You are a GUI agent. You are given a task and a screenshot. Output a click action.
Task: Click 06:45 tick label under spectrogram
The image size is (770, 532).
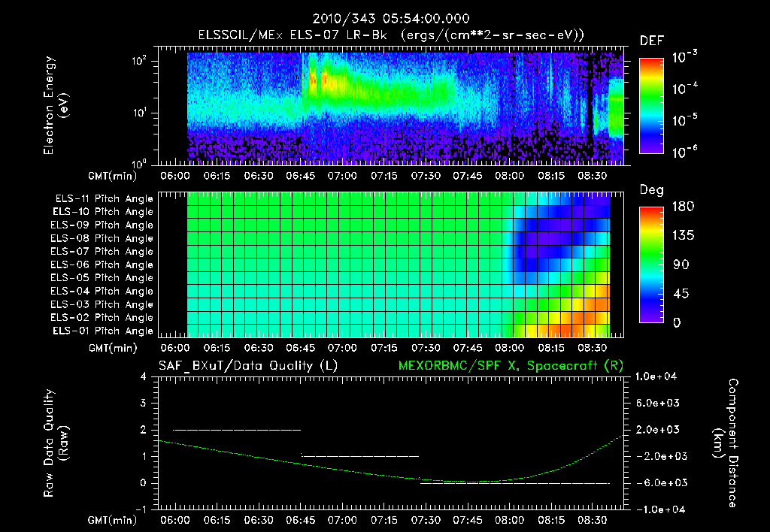[x=301, y=176]
